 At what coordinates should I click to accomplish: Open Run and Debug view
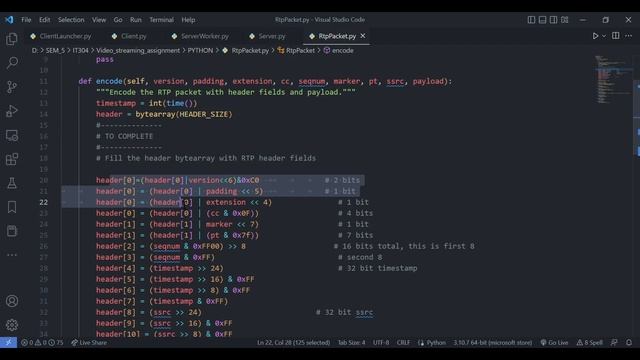[12, 111]
